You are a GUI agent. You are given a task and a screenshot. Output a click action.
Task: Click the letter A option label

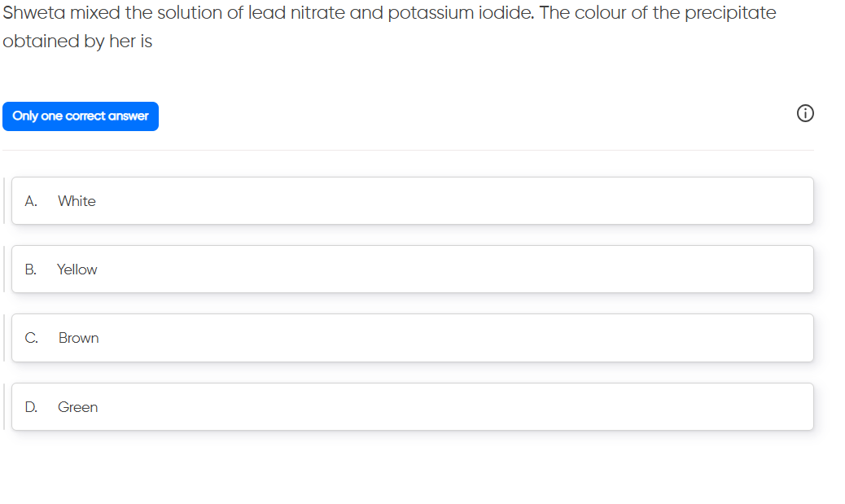(30, 201)
